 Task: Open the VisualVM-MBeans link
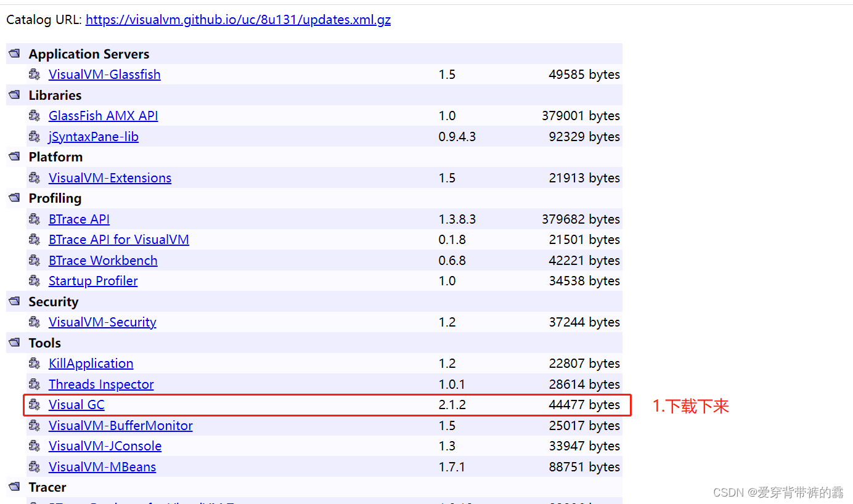point(102,467)
